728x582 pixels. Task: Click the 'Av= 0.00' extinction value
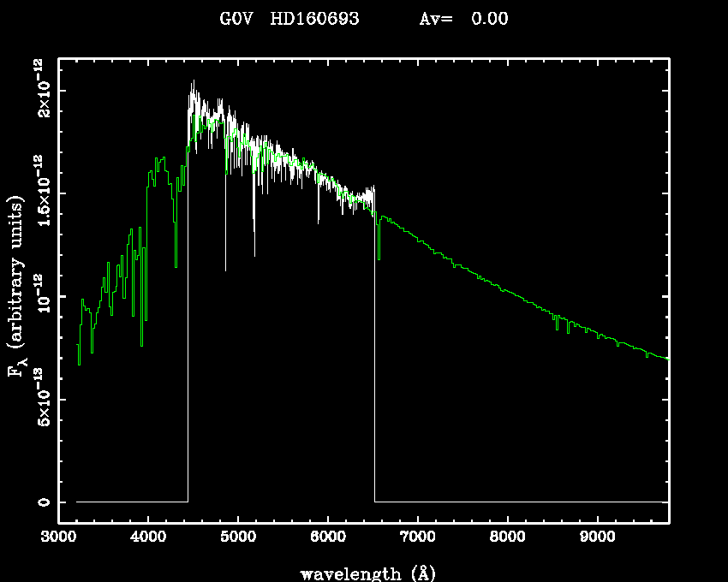(x=463, y=19)
